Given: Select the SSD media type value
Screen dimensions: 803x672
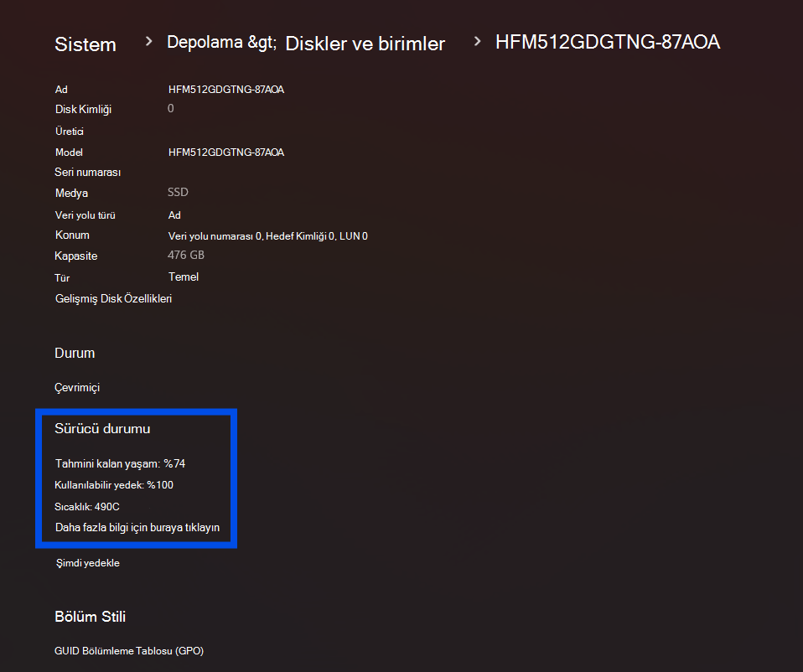Looking at the screenshot, I should [178, 193].
